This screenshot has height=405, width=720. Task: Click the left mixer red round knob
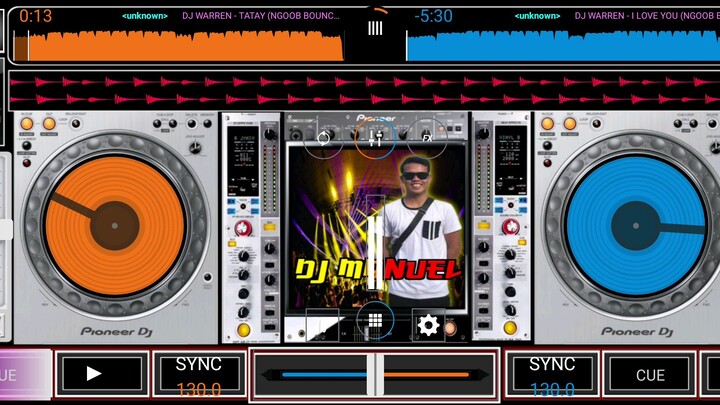243,228
